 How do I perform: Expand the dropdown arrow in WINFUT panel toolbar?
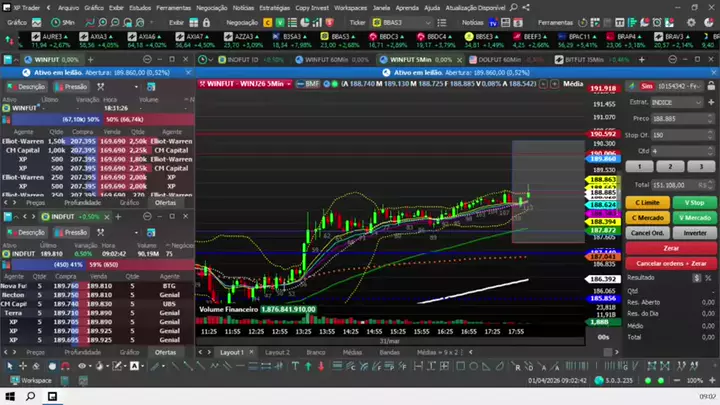[x=136, y=87]
